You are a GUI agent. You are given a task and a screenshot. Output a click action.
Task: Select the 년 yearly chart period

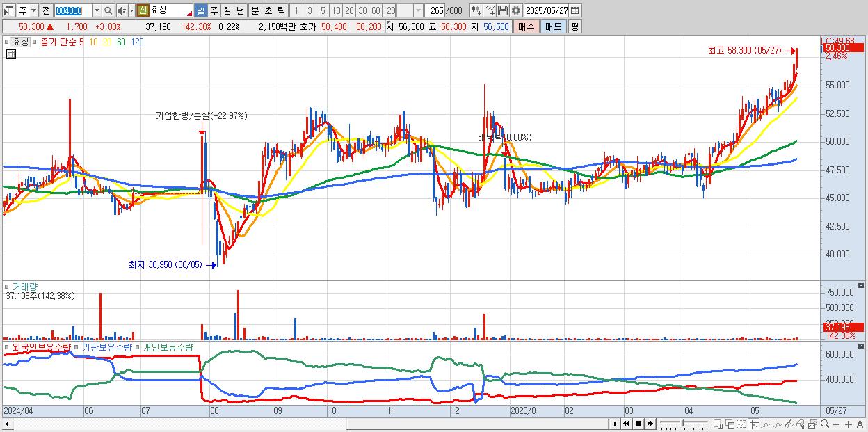pos(240,10)
